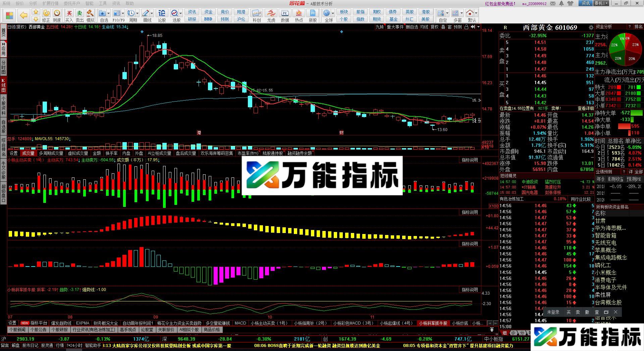Click the 全球 globe markets icon

tap(327, 13)
